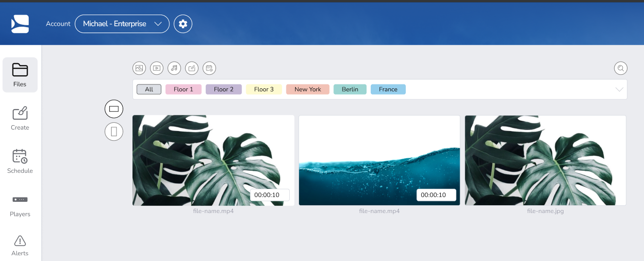Filter files by created content icon
The image size is (644, 261).
pyautogui.click(x=192, y=68)
